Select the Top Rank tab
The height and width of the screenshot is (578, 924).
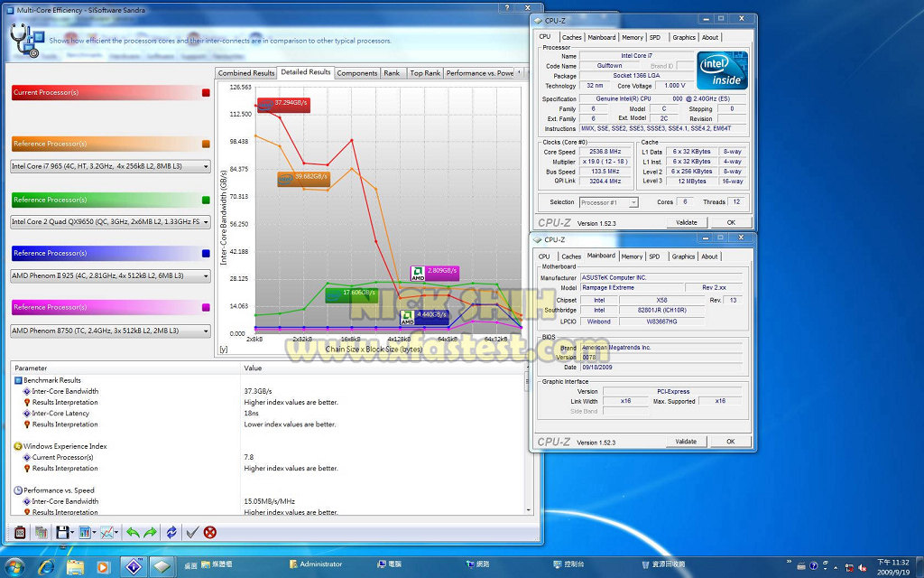point(425,73)
